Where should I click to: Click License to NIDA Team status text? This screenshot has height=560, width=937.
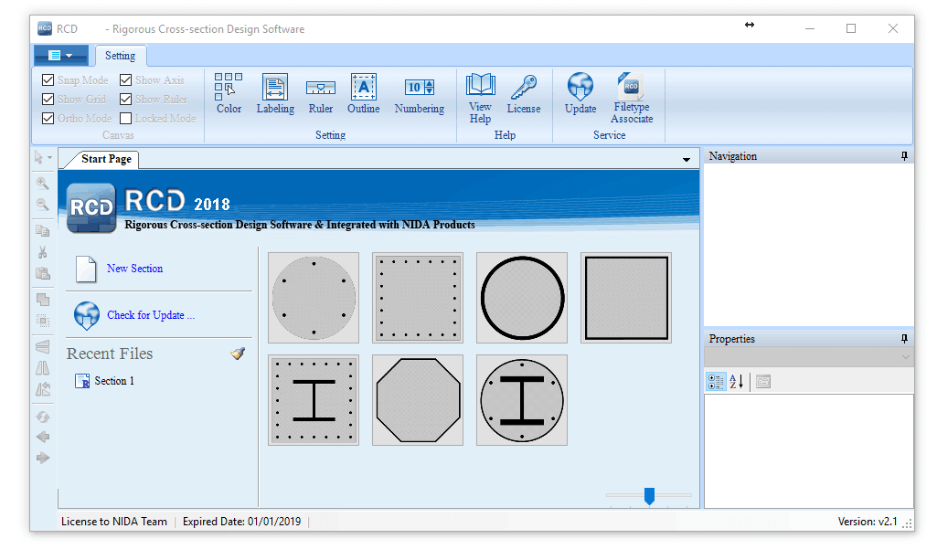[114, 522]
